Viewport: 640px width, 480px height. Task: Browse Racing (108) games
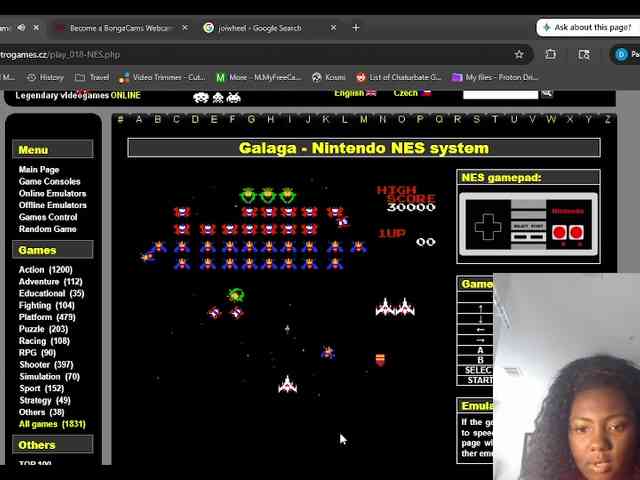click(x=44, y=341)
